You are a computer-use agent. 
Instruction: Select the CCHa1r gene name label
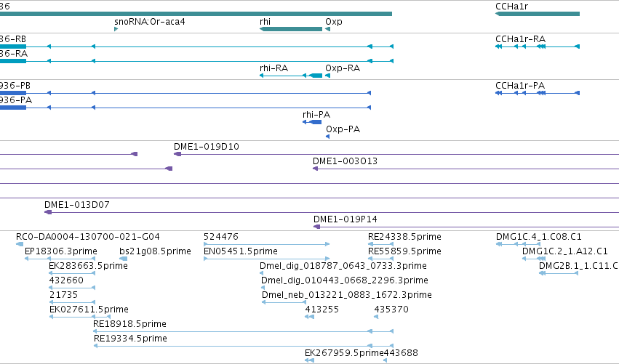511,7
